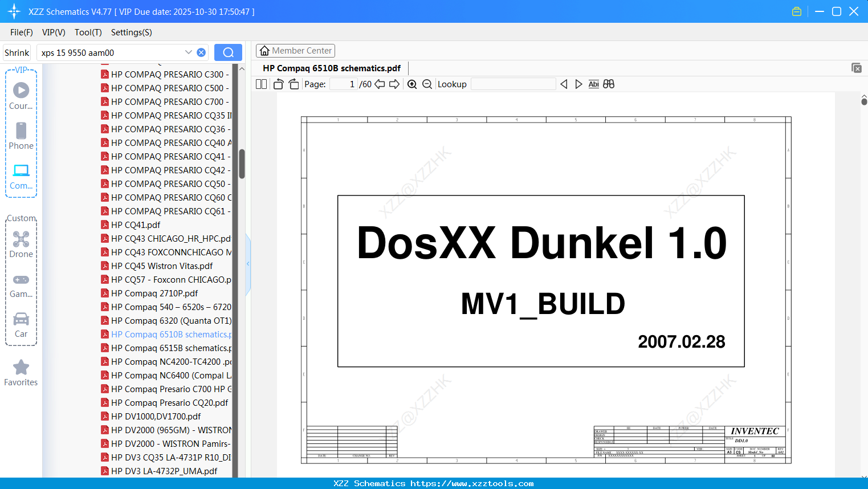Find next lookup match
This screenshot has width=868, height=489.
578,84
